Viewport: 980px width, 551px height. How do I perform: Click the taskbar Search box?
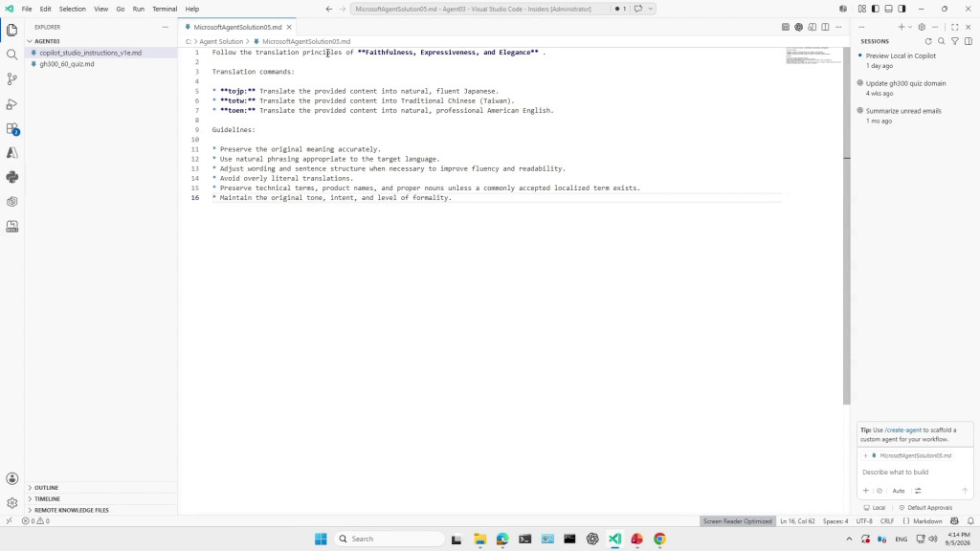point(389,539)
